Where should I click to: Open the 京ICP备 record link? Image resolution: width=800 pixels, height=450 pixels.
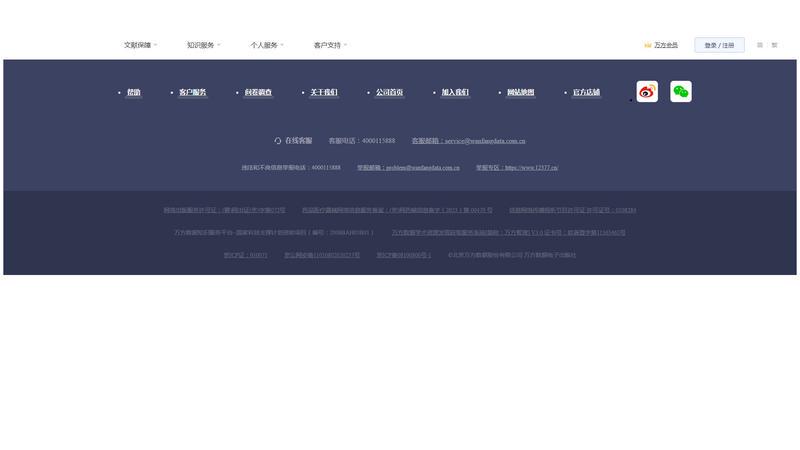pos(404,255)
